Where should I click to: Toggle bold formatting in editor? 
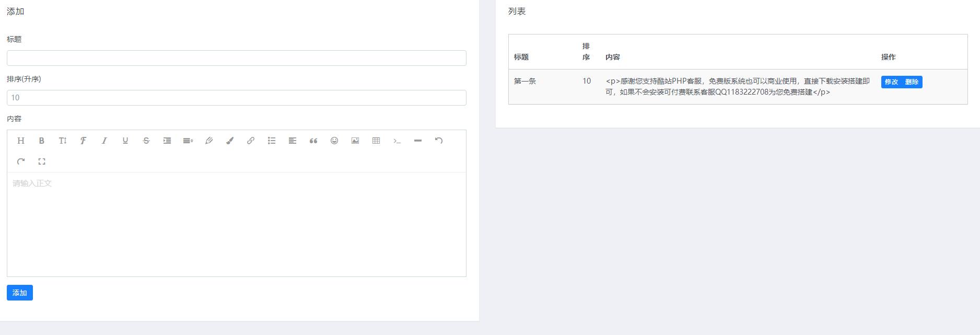(42, 141)
